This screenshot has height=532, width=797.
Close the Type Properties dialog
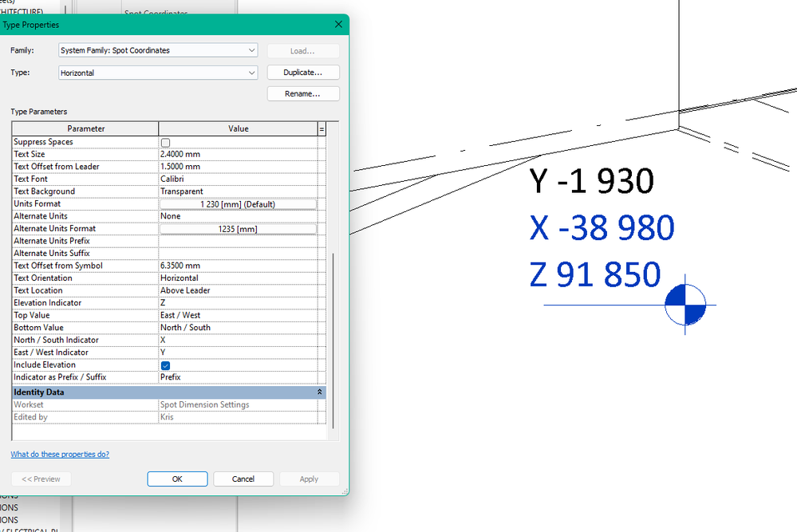point(338,25)
